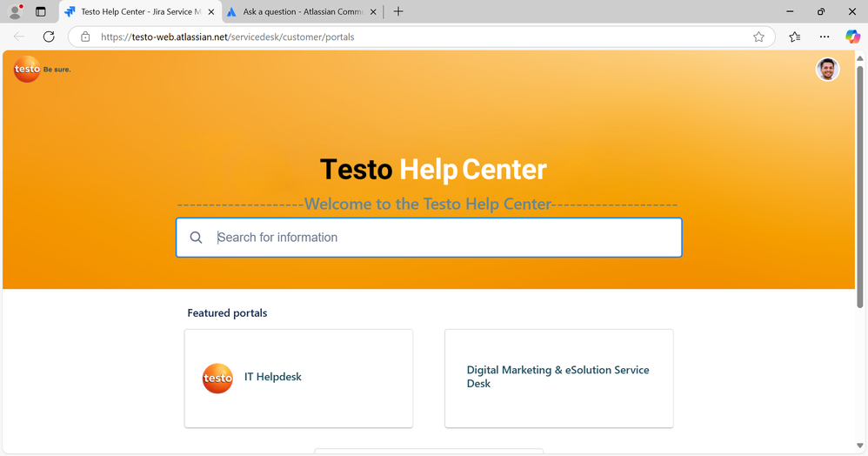Open the user profile avatar menu
868x456 pixels.
[828, 70]
